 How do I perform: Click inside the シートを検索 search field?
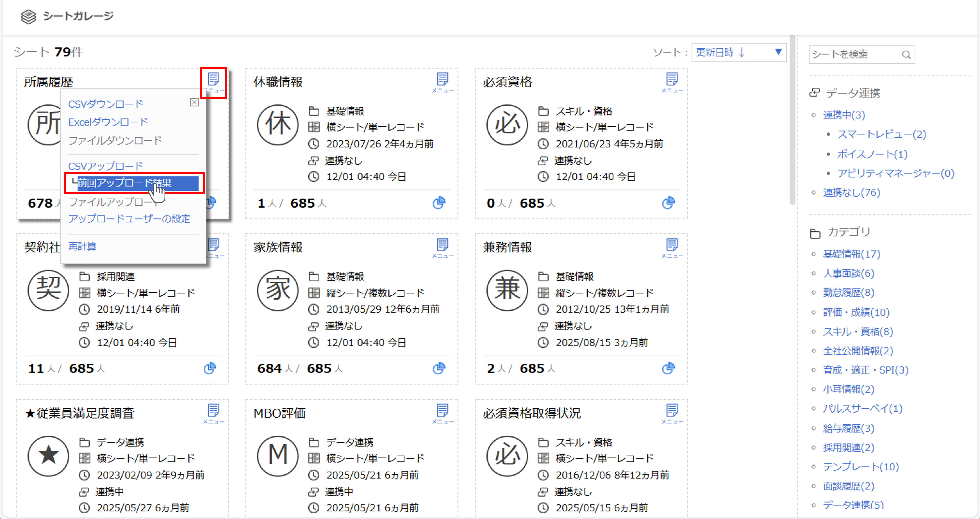point(856,54)
